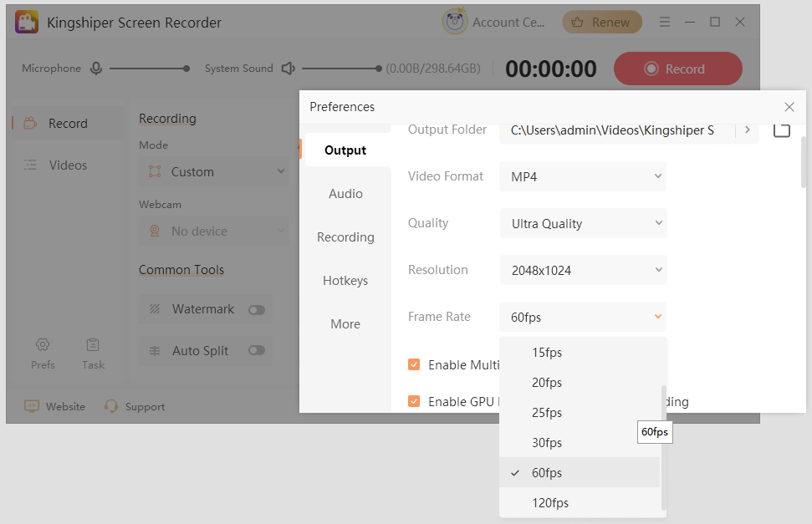Viewport: 812px width, 524px height.
Task: Click the webcam device icon
Action: point(155,231)
